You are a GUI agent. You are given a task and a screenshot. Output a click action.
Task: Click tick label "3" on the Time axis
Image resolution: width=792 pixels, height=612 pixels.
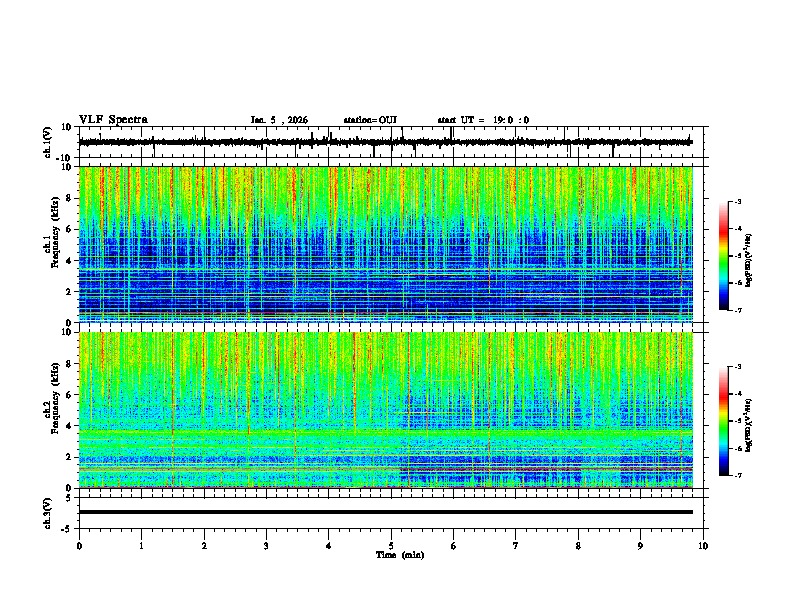coord(266,546)
